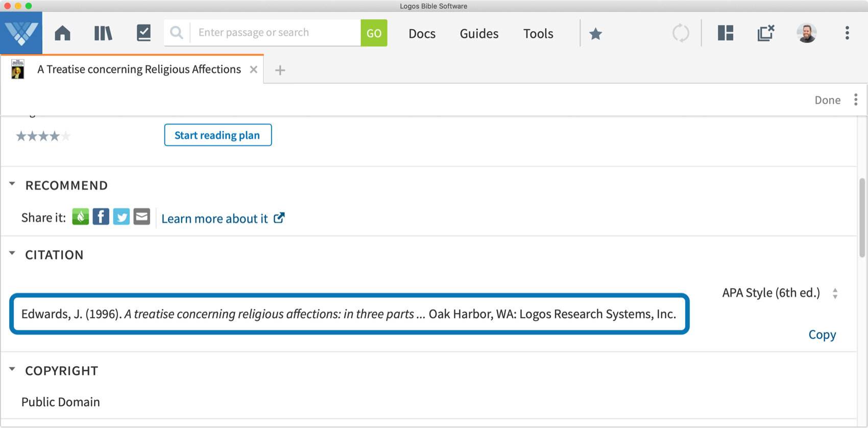Open the Docs menu
The height and width of the screenshot is (428, 868).
(422, 34)
